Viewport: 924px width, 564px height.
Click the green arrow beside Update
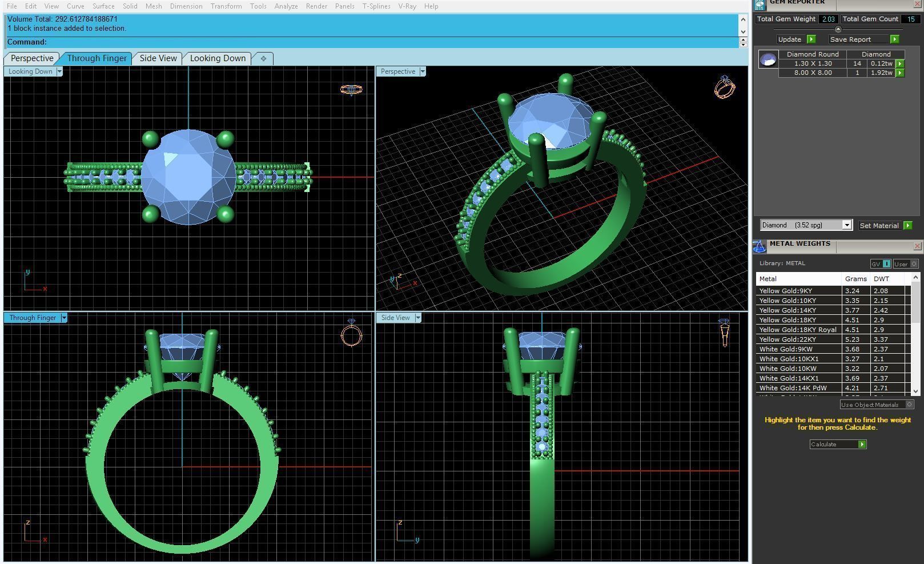pyautogui.click(x=811, y=39)
